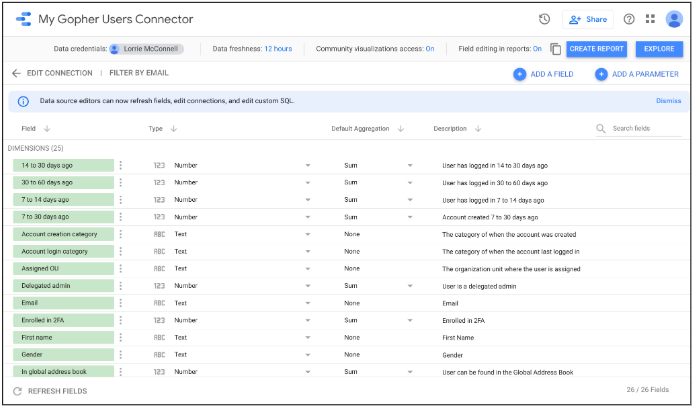
Task: Click info icon in the notification banner
Action: pos(23,101)
